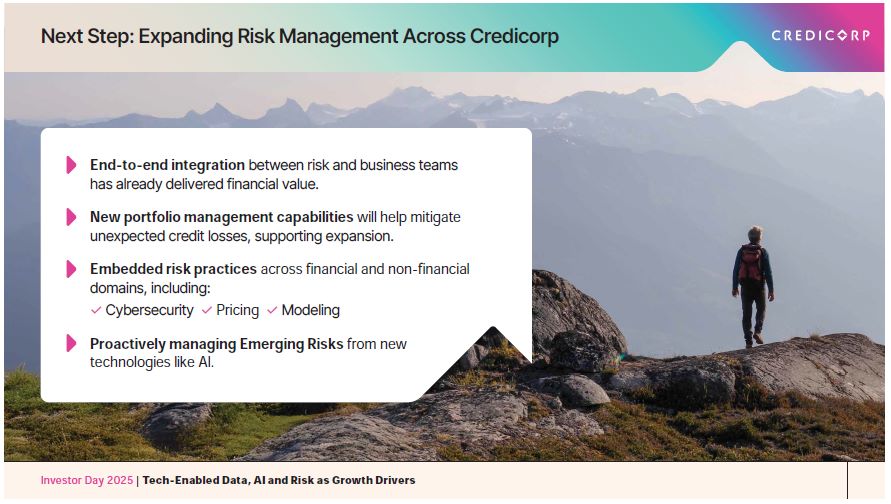891x504 pixels.
Task: Select the bullet marker for Proactively managing Emerging Risks
Action: click(71, 344)
